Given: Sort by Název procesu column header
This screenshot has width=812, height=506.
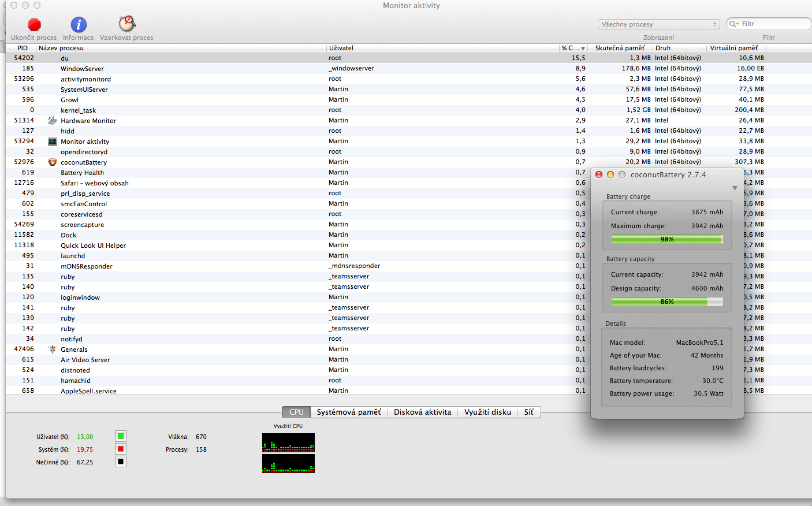Looking at the screenshot, I should pos(182,48).
